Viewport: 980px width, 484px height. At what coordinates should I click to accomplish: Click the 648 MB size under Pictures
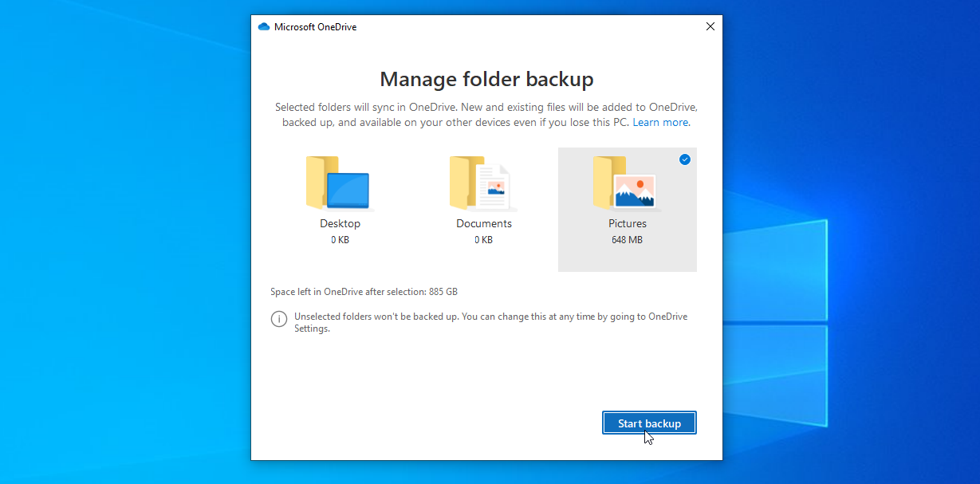click(x=628, y=239)
